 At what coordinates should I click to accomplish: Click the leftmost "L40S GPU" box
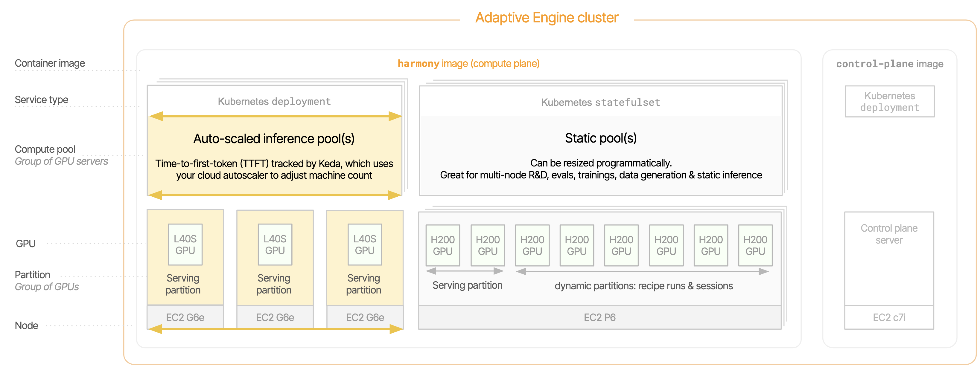point(185,244)
